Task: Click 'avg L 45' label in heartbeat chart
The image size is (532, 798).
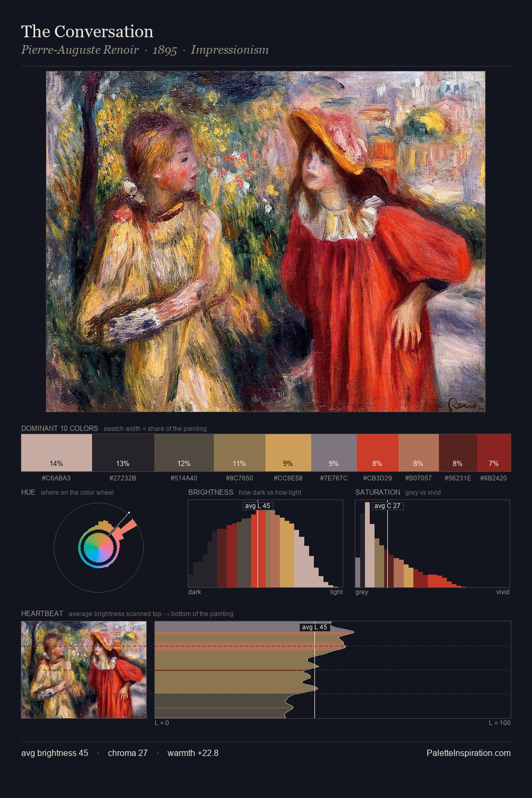Action: click(314, 627)
